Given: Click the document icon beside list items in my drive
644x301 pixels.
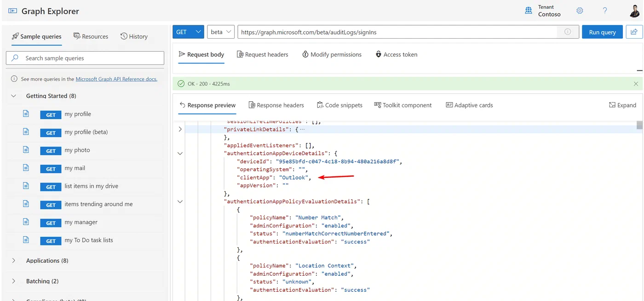Looking at the screenshot, I should coord(26,186).
